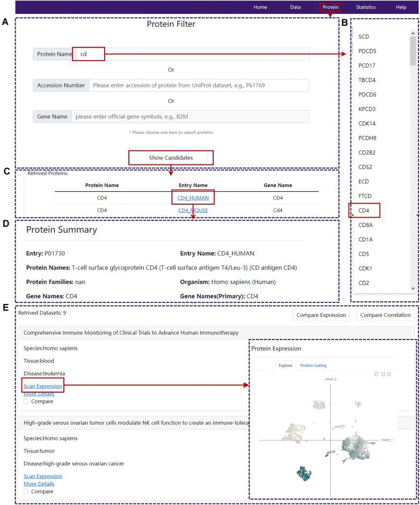Select CD8A from the candidate list

coord(366,225)
